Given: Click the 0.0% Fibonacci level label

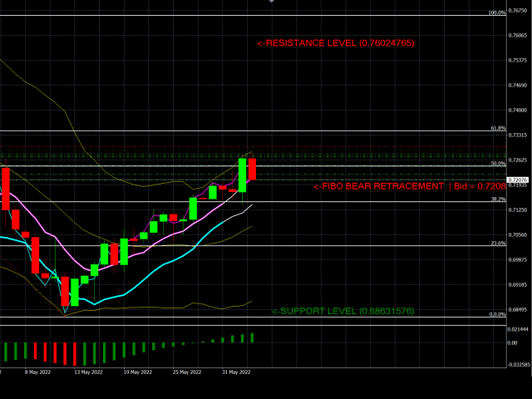Looking at the screenshot, I should pyautogui.click(x=497, y=314).
